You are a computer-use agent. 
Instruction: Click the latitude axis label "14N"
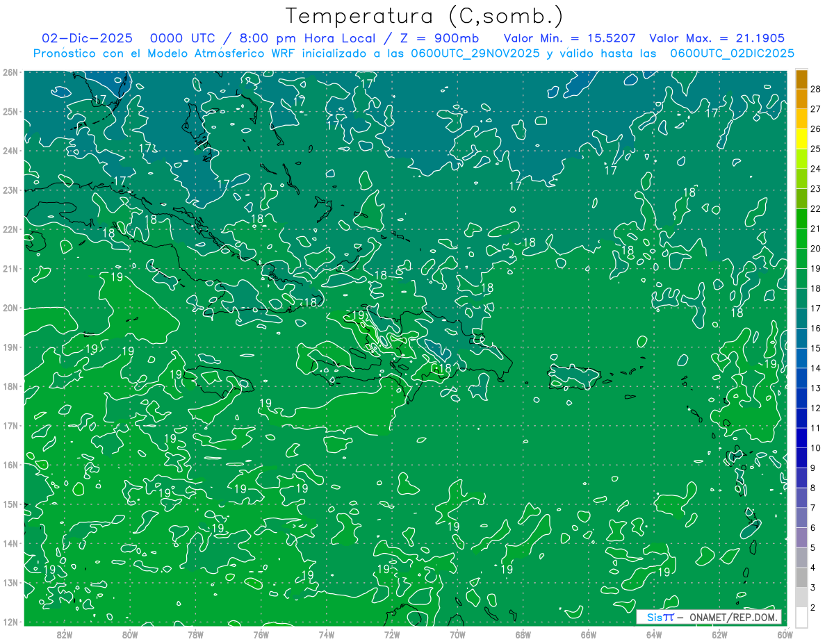pyautogui.click(x=10, y=543)
